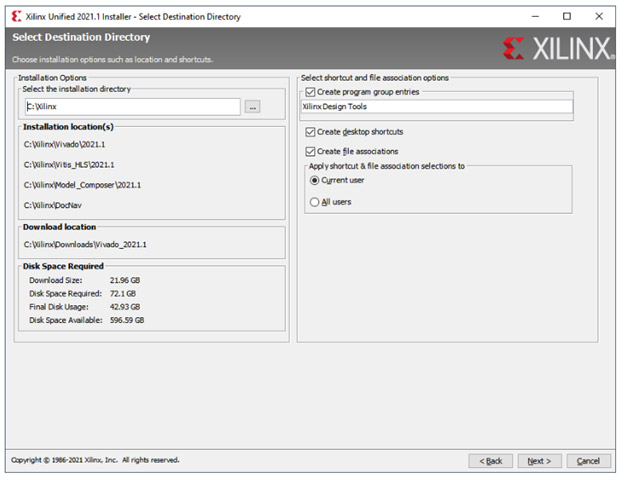Toggle Create program group entries checkbox
Viewport: 624px width, 480px height.
(310, 92)
